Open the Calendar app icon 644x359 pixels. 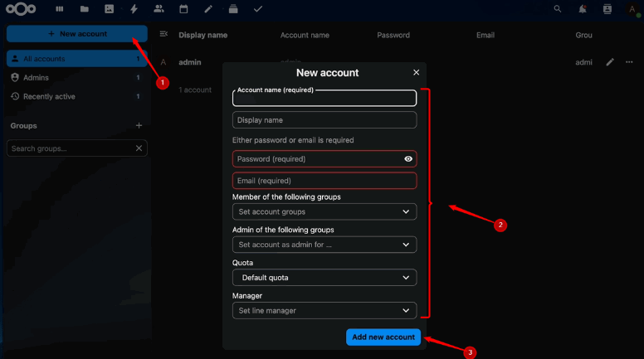(183, 8)
